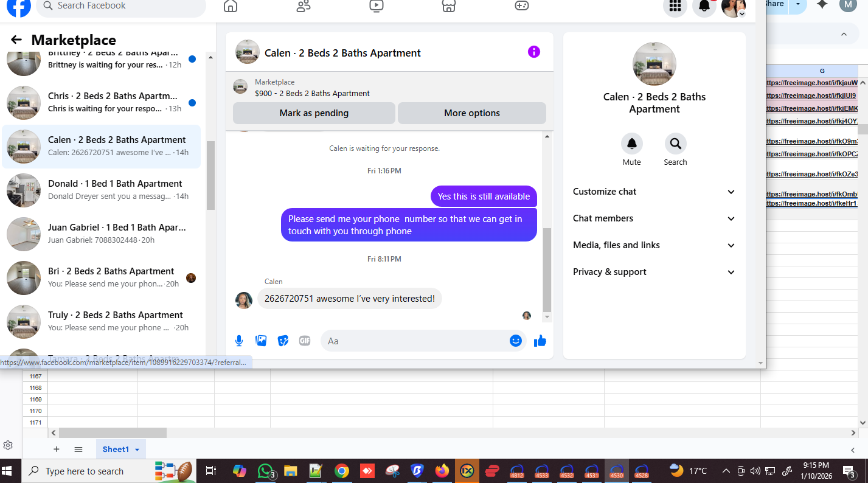
Task: Open Sheet1 tab dropdown arrow
Action: (137, 450)
